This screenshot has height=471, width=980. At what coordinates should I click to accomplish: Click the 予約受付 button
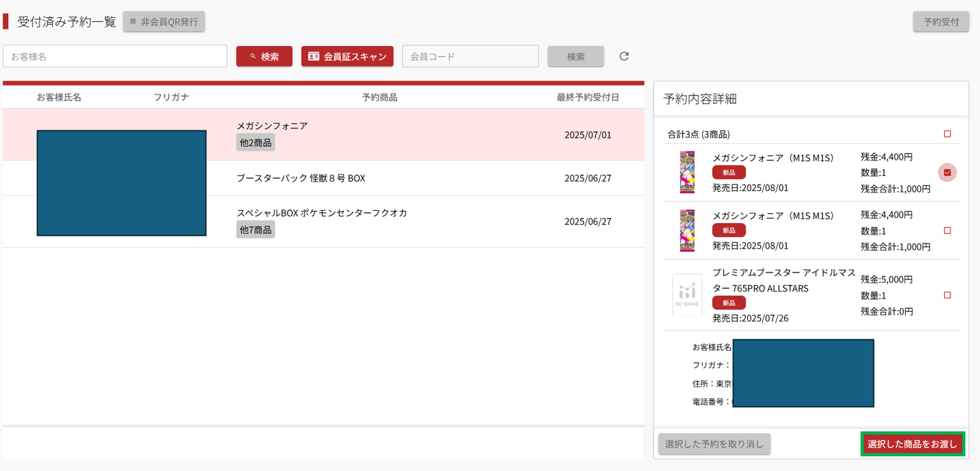(x=941, y=22)
